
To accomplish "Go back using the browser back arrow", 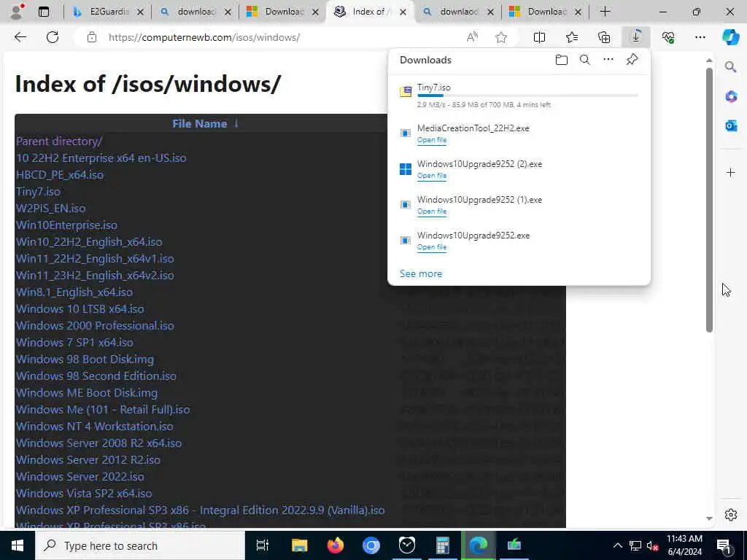I will coord(20,37).
